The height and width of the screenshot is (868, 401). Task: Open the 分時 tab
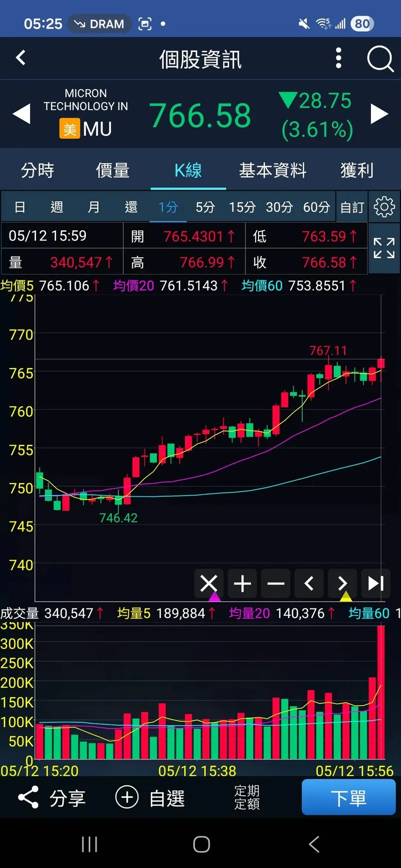pos(38,170)
